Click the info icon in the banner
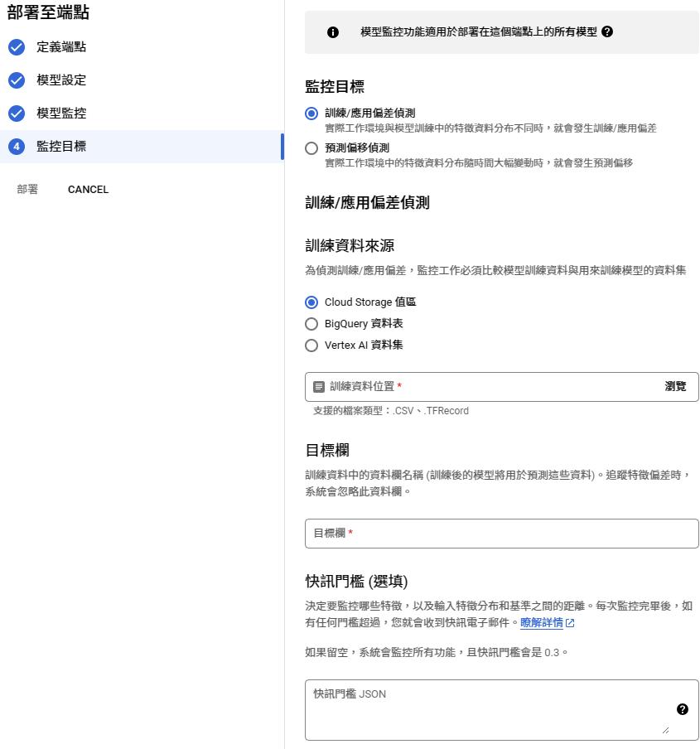 [x=333, y=32]
